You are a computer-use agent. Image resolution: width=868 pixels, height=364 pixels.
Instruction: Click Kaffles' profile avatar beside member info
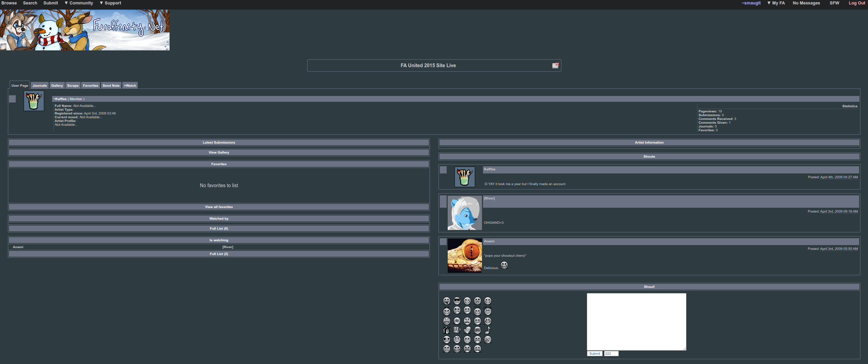tap(34, 101)
